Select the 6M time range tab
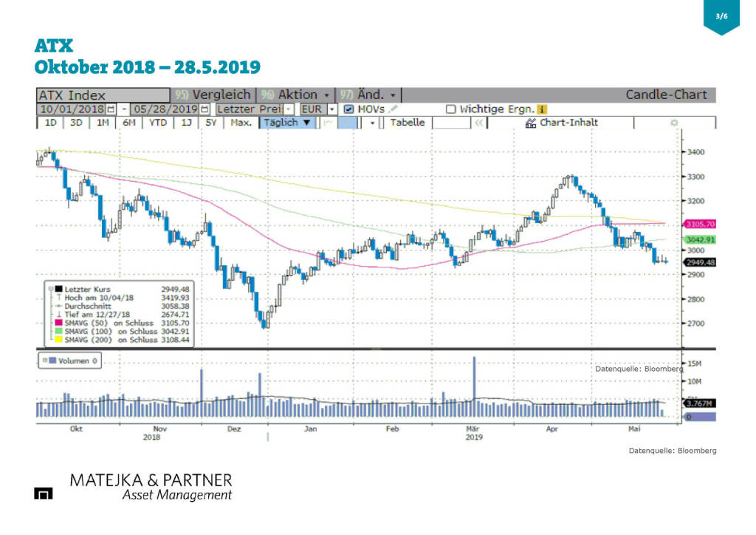The width and height of the screenshot is (756, 535). coord(129,123)
